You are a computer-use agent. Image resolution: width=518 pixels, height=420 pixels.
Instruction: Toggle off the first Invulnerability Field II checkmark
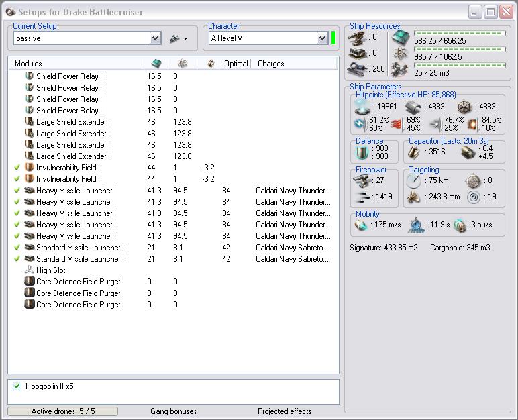click(x=17, y=168)
